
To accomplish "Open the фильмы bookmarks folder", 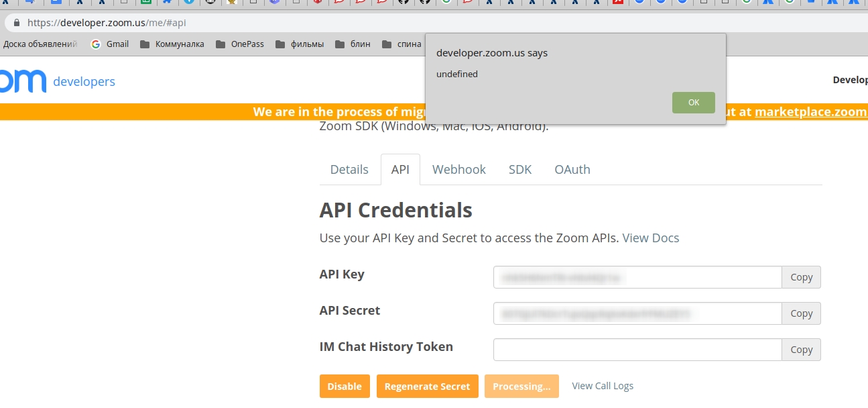I will pyautogui.click(x=300, y=44).
